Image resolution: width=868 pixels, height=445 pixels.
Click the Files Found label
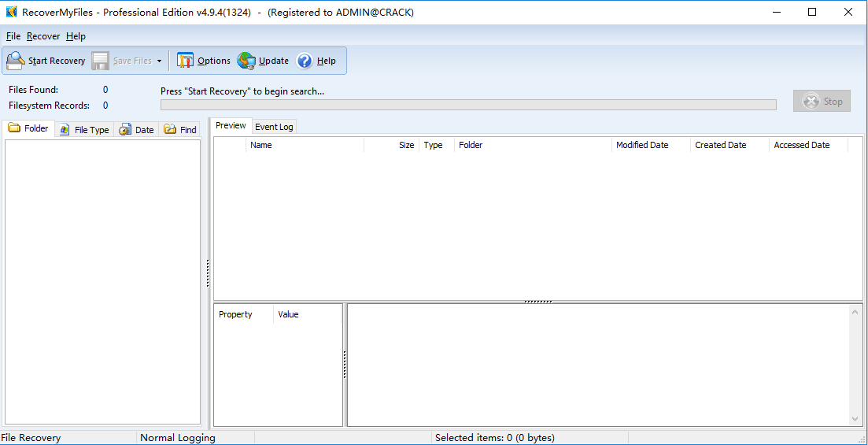pos(33,90)
